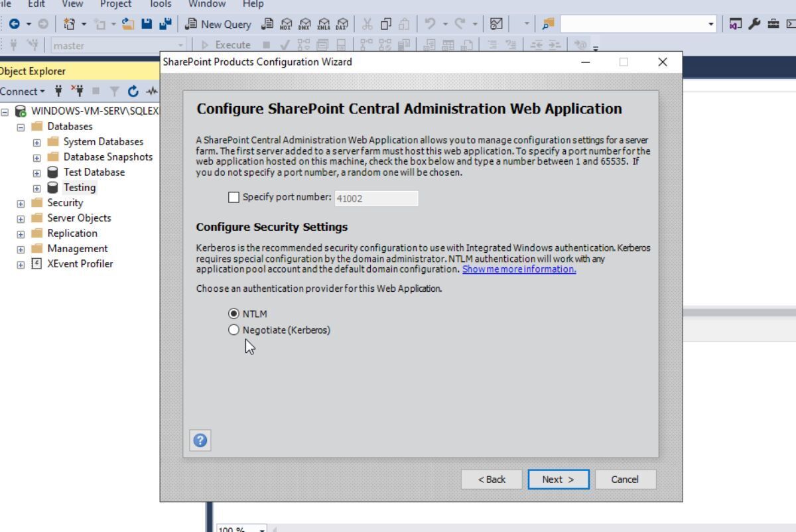This screenshot has width=796, height=532.
Task: Open the Edit menu
Action: click(x=36, y=4)
